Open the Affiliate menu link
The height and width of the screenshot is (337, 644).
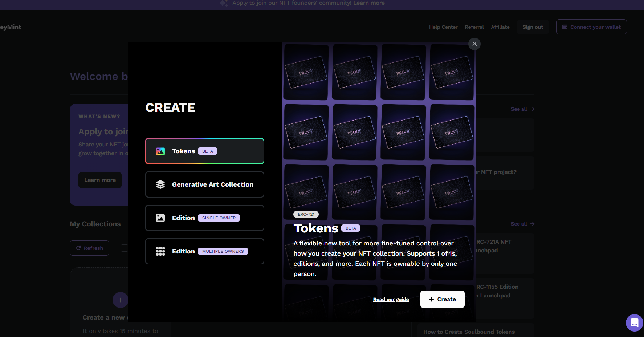tap(500, 27)
